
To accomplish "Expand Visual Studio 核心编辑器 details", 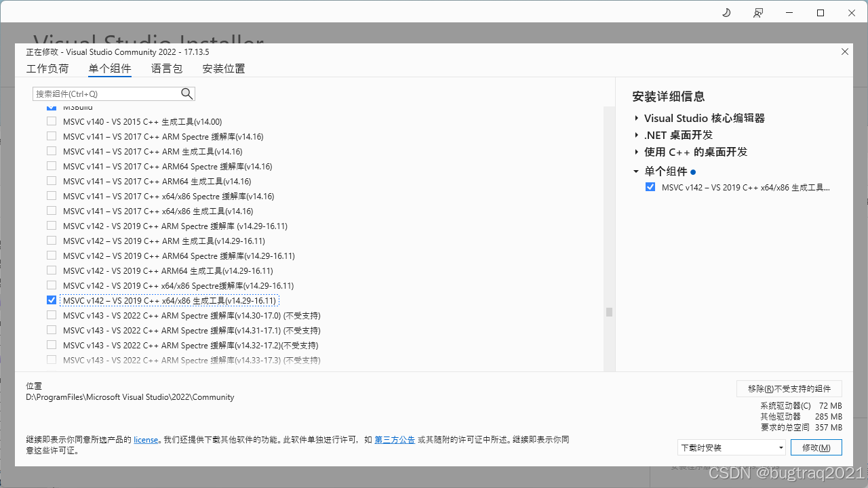I will click(x=637, y=119).
